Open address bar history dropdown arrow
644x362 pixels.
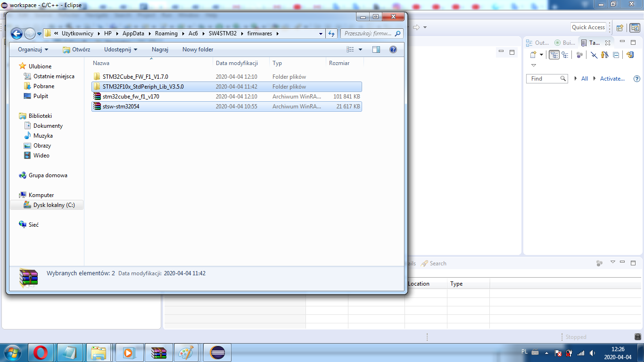tap(321, 33)
